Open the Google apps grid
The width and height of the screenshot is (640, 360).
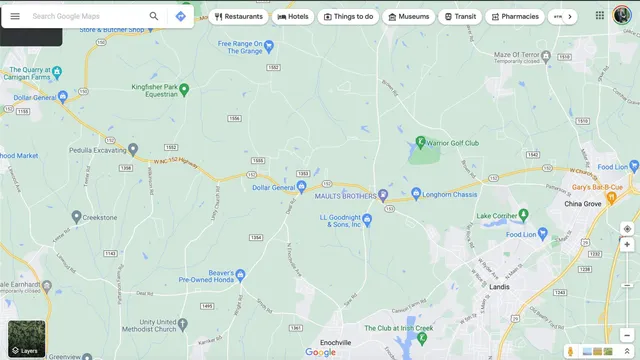click(600, 16)
